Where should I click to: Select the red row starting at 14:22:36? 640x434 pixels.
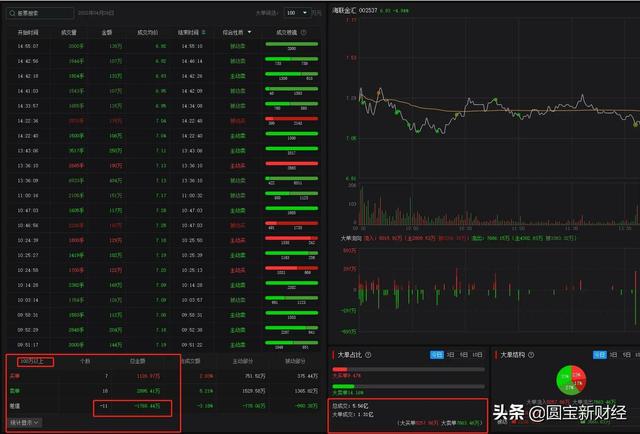[163, 121]
